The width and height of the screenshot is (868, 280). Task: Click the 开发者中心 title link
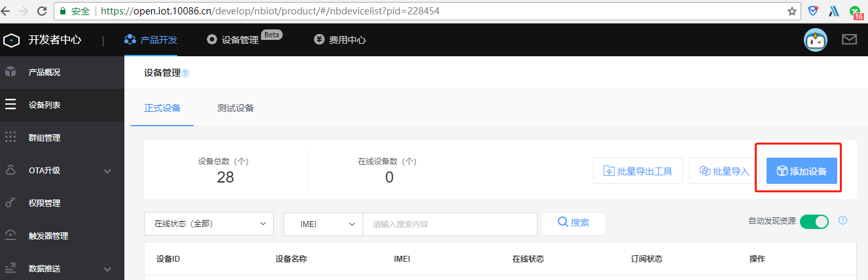tap(55, 40)
